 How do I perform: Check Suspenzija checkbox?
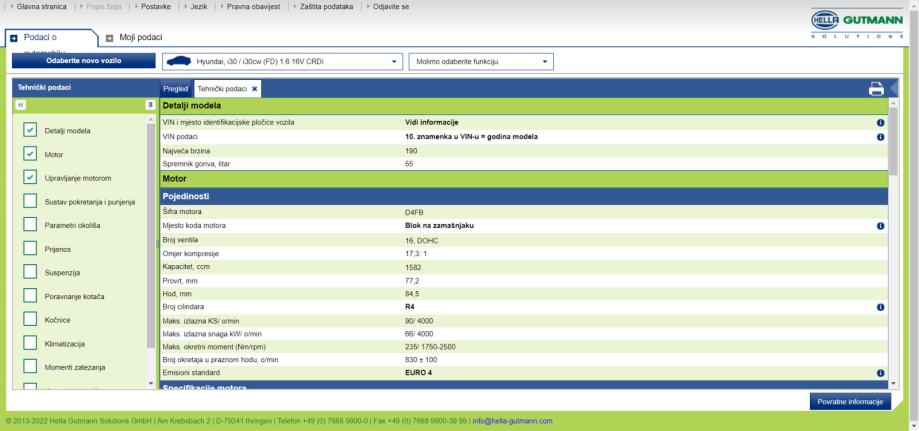(30, 272)
